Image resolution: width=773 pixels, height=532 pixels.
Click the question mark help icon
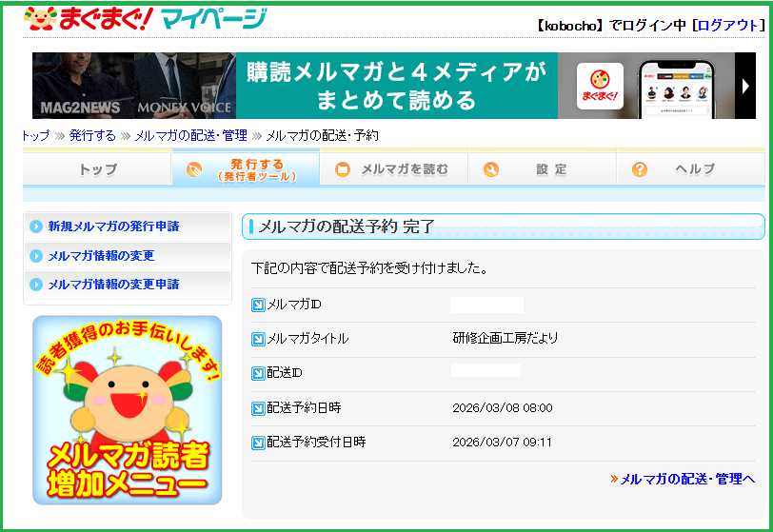coord(640,169)
